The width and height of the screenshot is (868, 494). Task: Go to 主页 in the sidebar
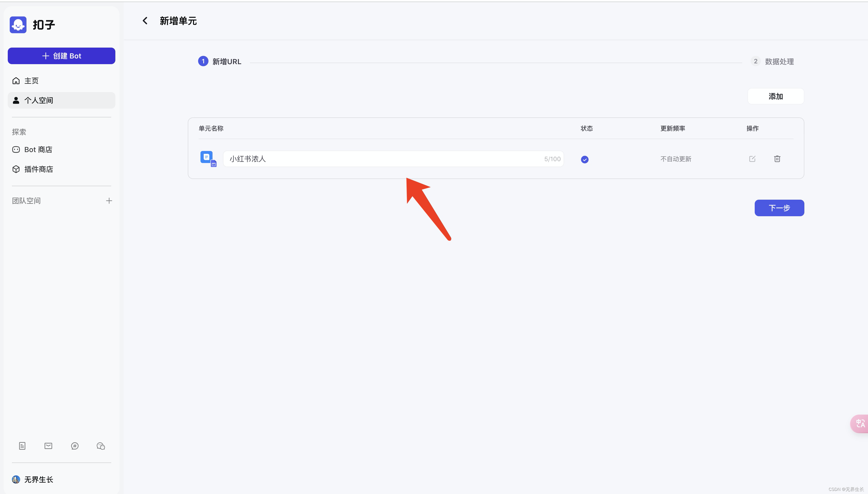coord(32,81)
